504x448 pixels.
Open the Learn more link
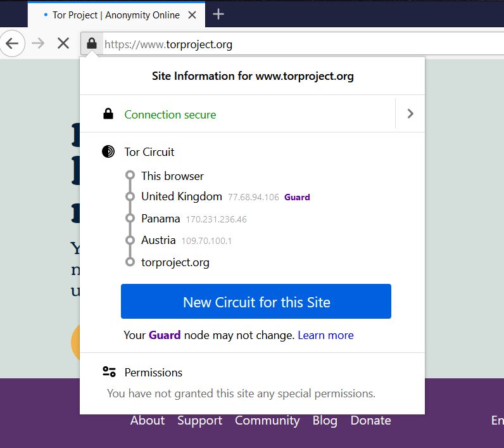tap(325, 335)
